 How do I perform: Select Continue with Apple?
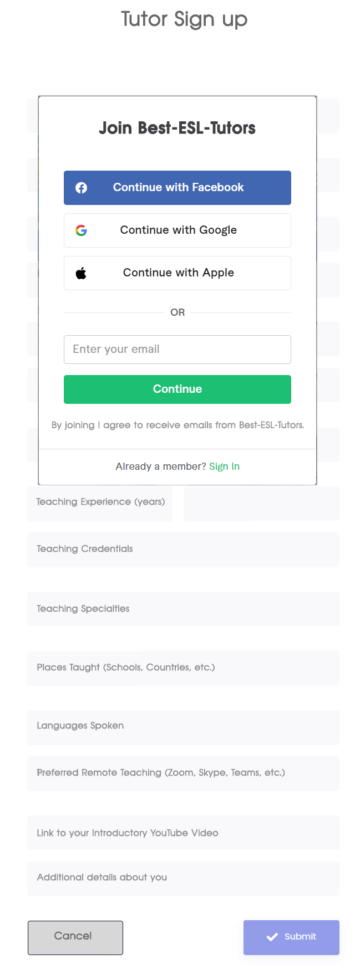click(x=177, y=273)
